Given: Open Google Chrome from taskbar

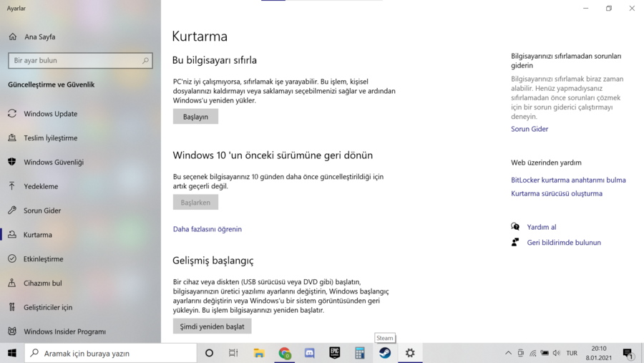Looking at the screenshot, I should [x=284, y=353].
